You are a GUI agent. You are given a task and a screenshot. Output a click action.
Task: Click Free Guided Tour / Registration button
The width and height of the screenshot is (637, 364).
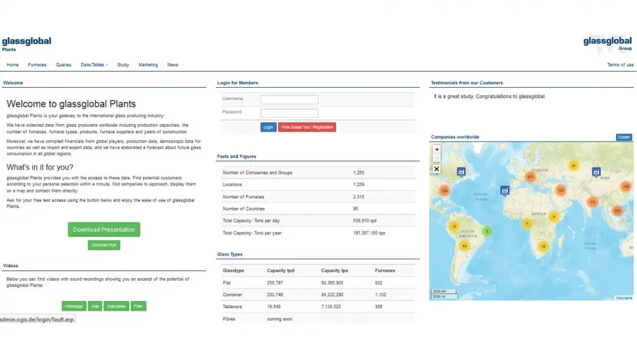coord(307,127)
